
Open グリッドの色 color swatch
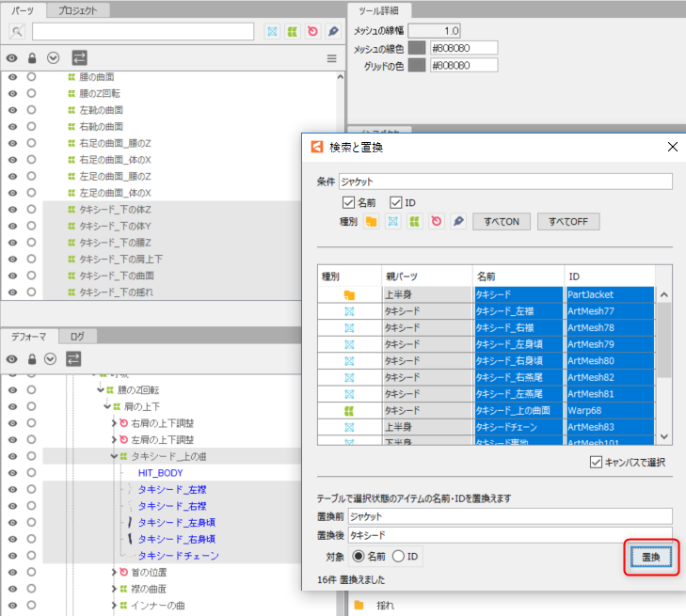417,66
